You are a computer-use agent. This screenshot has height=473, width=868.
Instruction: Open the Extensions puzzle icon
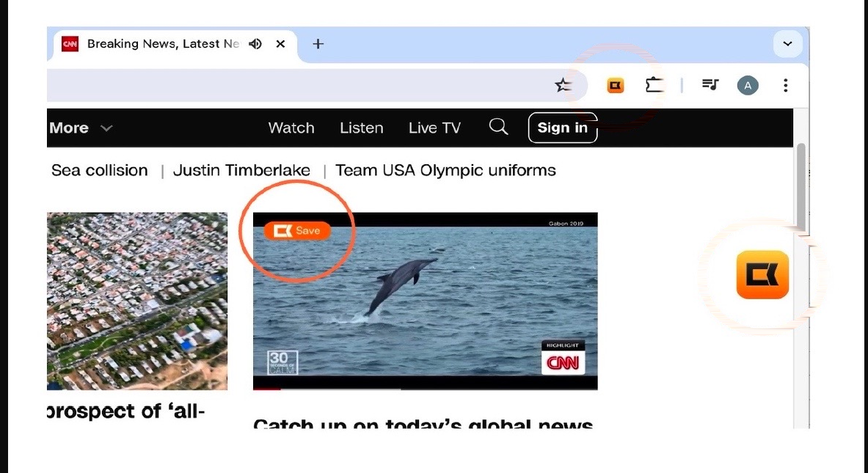point(654,85)
